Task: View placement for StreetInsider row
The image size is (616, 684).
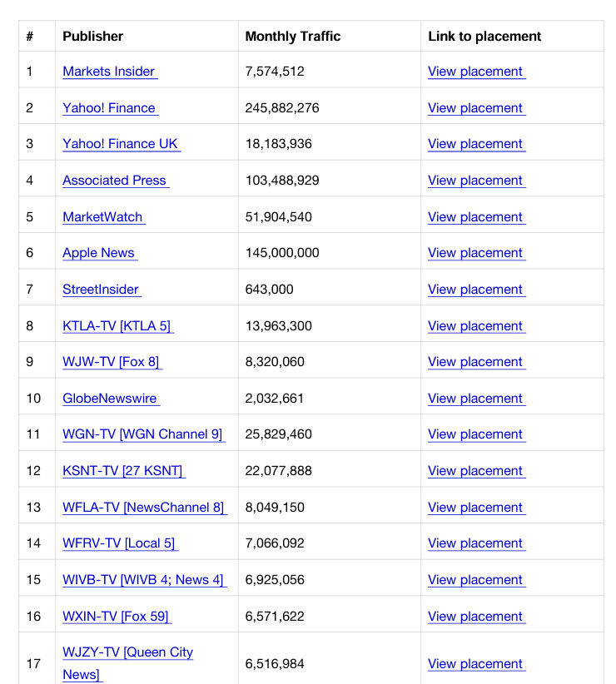Action: point(476,290)
